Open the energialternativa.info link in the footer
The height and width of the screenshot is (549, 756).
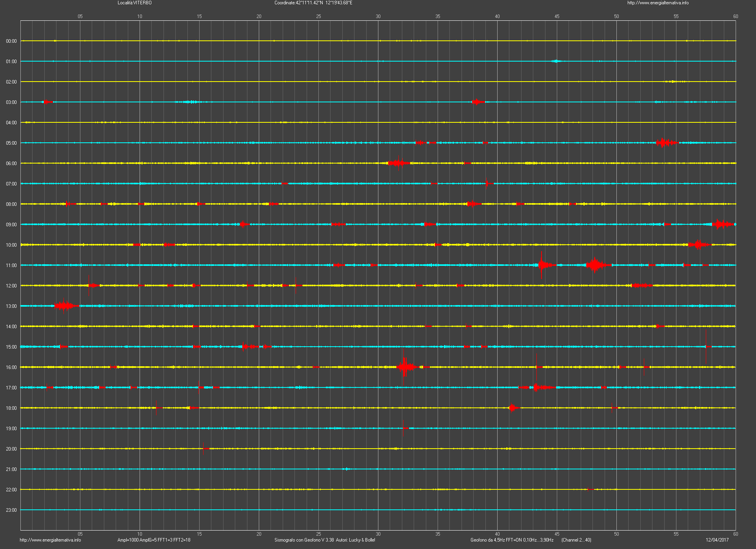point(50,540)
